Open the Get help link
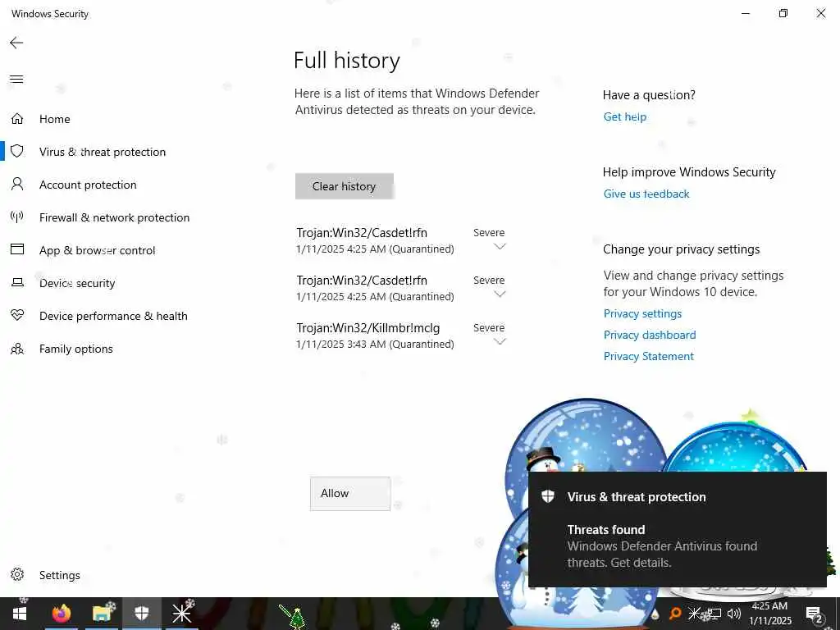The height and width of the screenshot is (630, 840). pyautogui.click(x=624, y=116)
